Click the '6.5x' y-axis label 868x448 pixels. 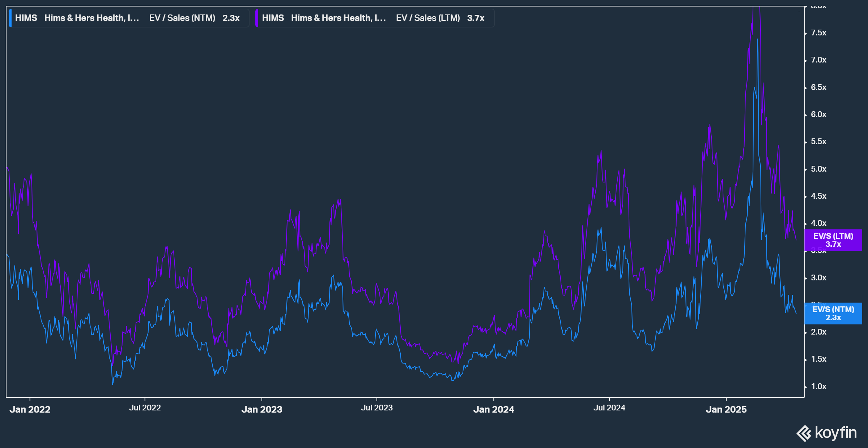pyautogui.click(x=819, y=87)
